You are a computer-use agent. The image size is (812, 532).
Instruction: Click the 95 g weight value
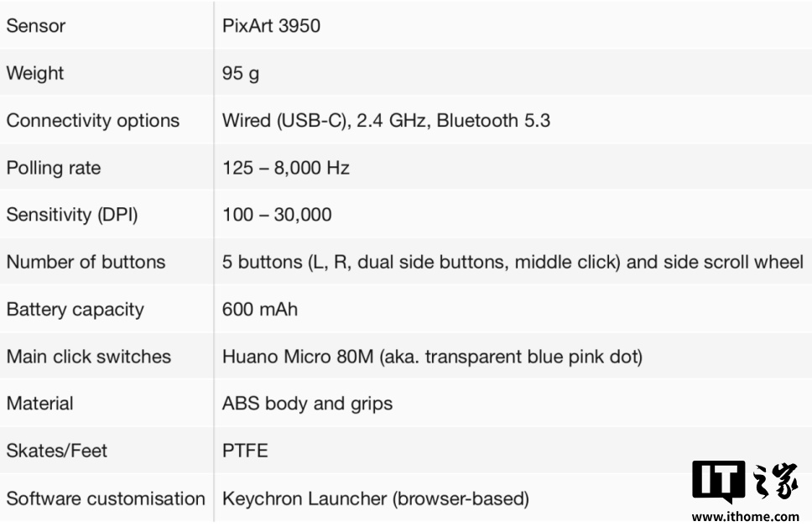coord(240,73)
